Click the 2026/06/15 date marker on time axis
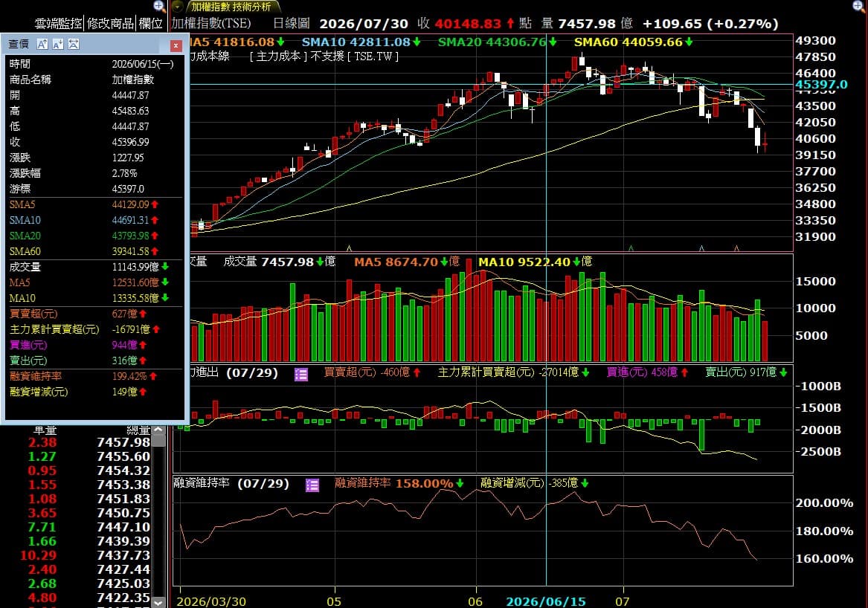 (x=546, y=601)
